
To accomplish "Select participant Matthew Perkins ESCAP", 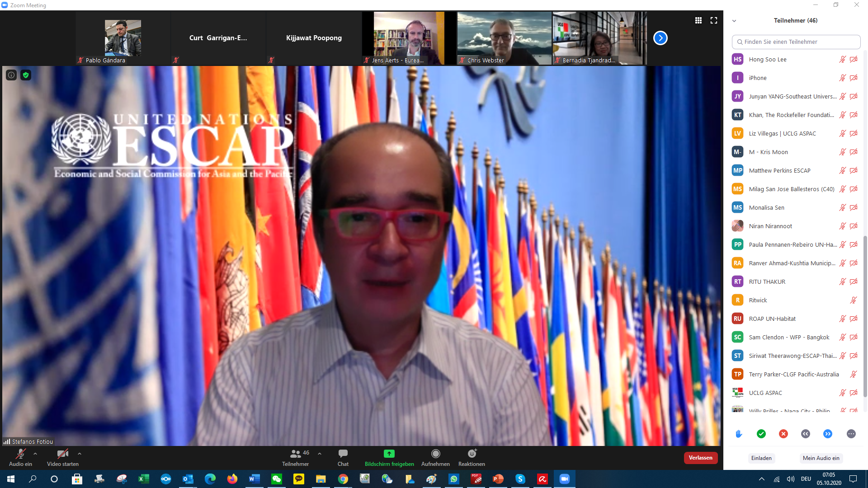I will point(795,170).
